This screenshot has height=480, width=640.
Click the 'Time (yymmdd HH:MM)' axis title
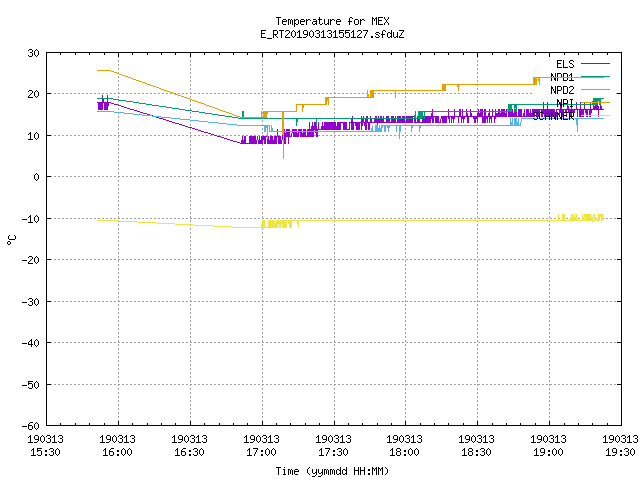332,471
